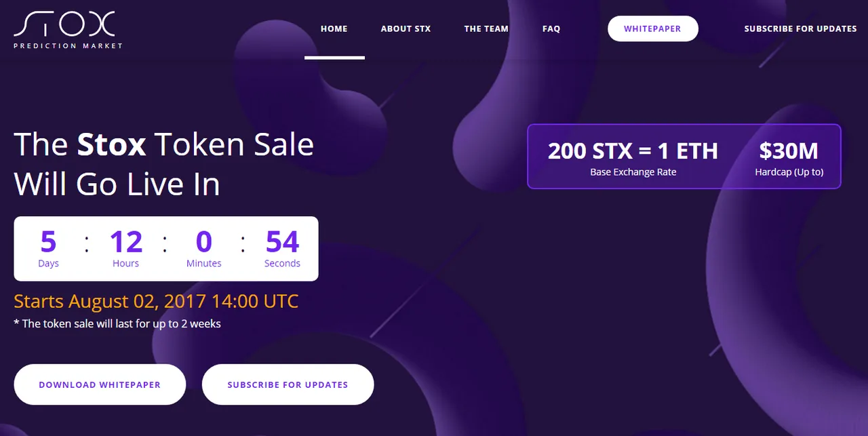Image resolution: width=868 pixels, height=436 pixels.
Task: Click the Stox Token Sale headline
Action: click(x=163, y=164)
